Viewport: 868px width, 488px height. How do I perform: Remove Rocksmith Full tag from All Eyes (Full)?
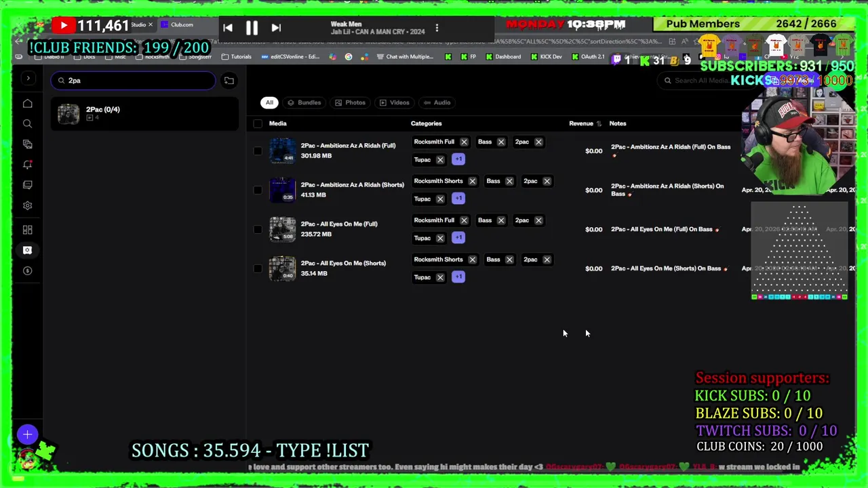coord(464,220)
